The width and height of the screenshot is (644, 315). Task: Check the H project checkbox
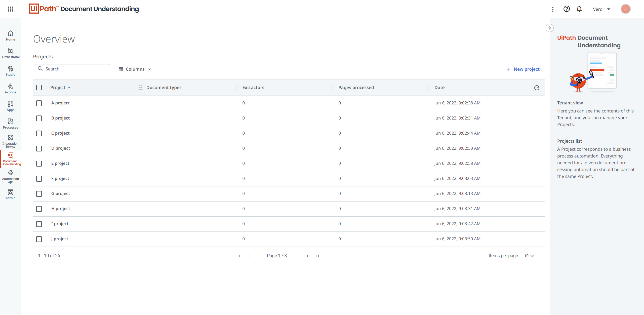pyautogui.click(x=39, y=209)
